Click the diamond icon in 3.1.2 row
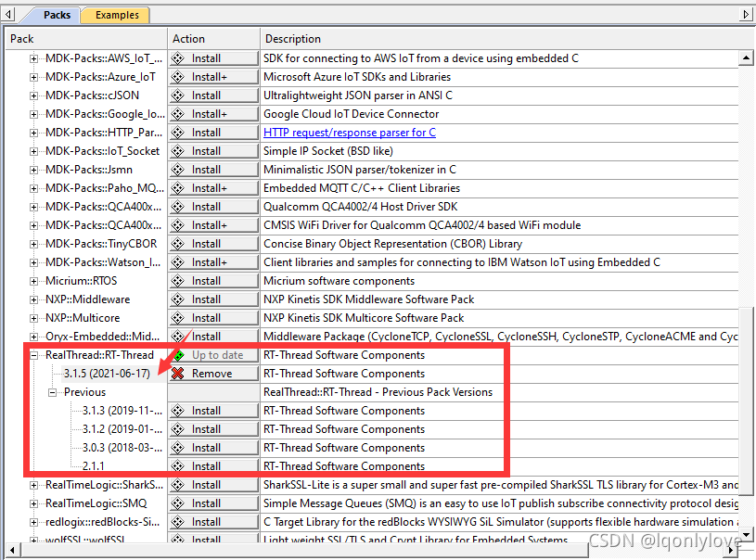The width and height of the screenshot is (756, 560). pyautogui.click(x=178, y=429)
